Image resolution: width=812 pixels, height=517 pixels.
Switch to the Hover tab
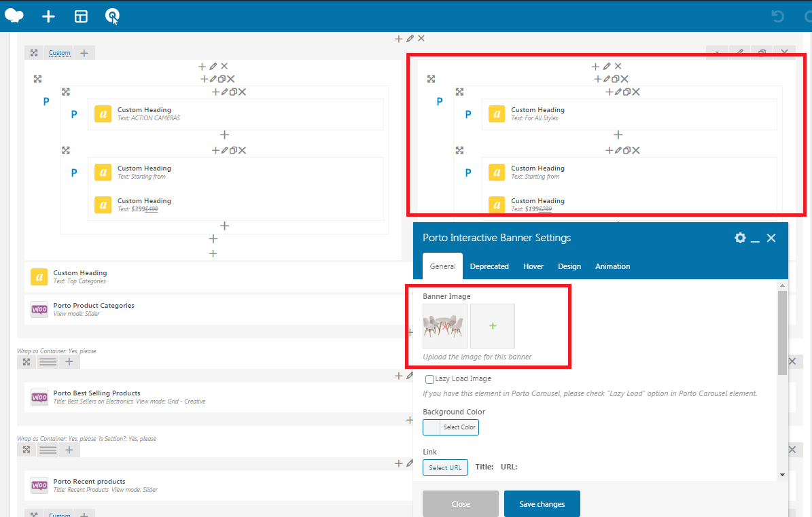(533, 266)
